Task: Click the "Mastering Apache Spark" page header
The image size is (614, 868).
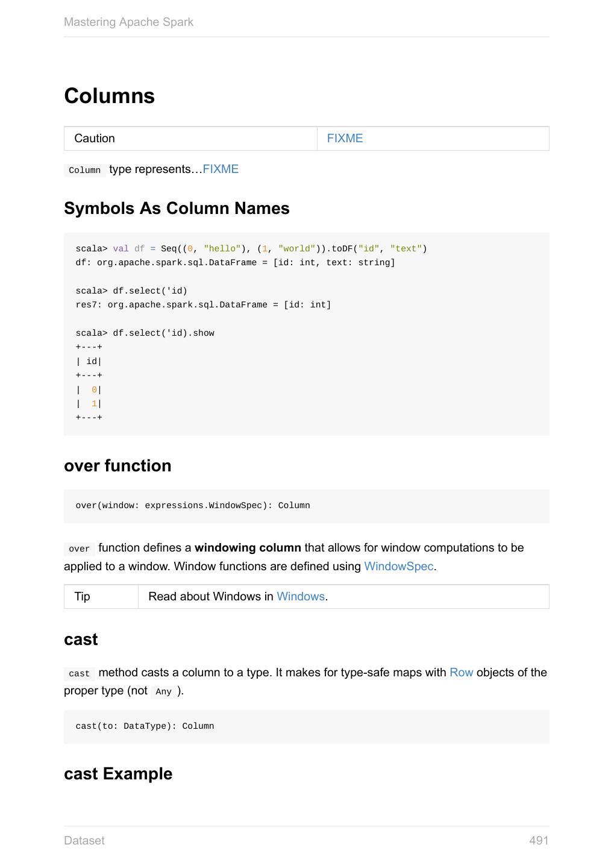Action: [x=128, y=22]
